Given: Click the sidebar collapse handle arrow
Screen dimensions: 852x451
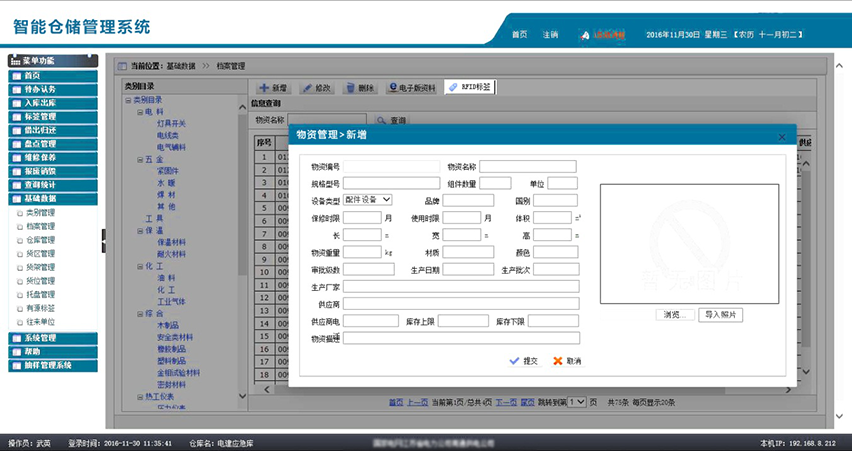Looking at the screenshot, I should click(x=104, y=241).
